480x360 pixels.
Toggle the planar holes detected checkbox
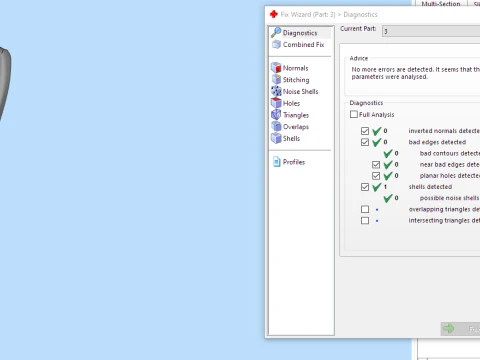pyautogui.click(x=376, y=176)
